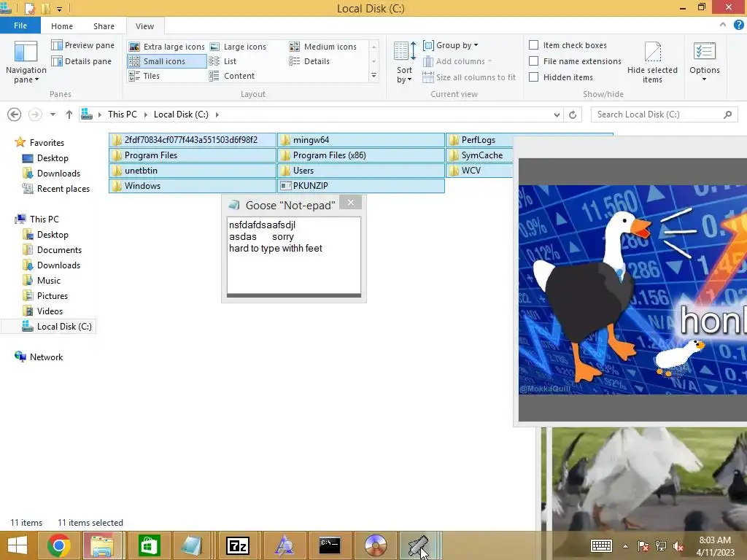Select Extra large icons layout

(x=167, y=47)
